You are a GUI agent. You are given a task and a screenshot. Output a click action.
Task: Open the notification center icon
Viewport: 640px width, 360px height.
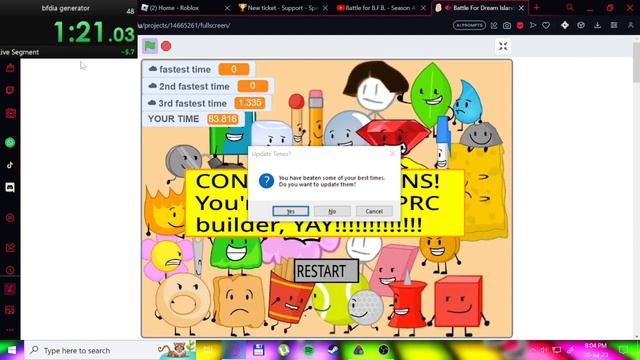coord(623,350)
